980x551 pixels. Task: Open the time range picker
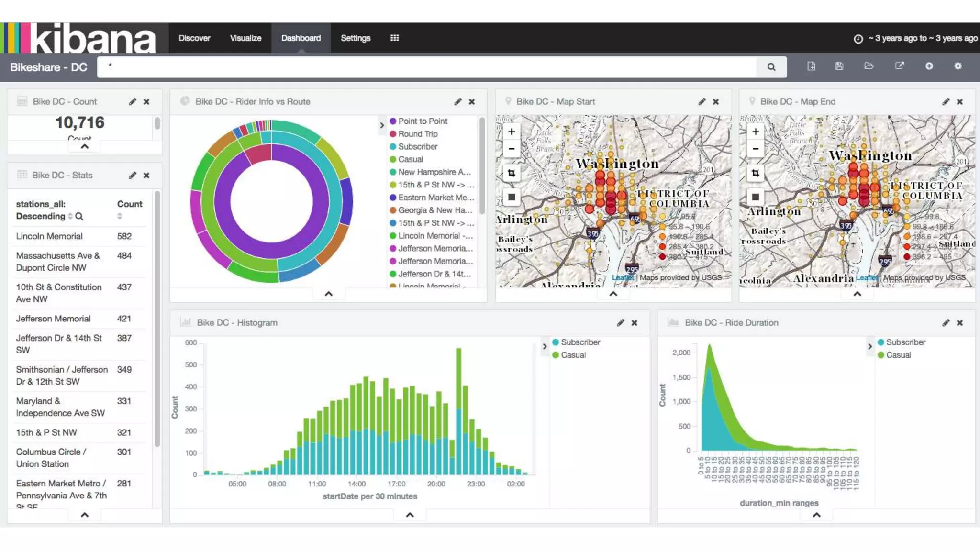pos(915,38)
